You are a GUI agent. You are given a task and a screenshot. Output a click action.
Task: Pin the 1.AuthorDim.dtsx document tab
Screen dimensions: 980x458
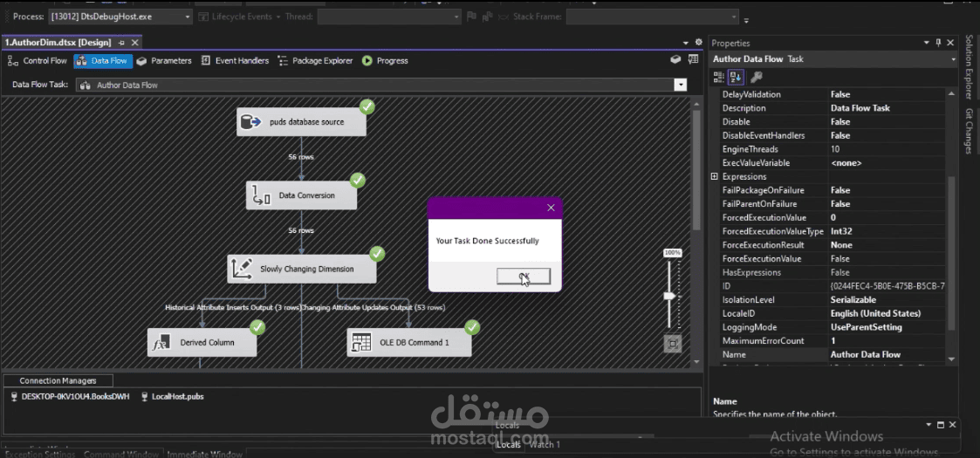pos(122,43)
